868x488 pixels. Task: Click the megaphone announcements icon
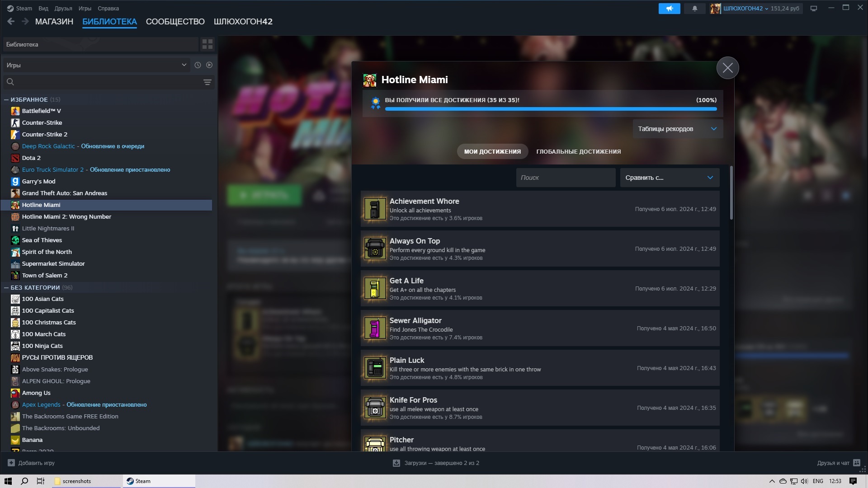click(669, 9)
